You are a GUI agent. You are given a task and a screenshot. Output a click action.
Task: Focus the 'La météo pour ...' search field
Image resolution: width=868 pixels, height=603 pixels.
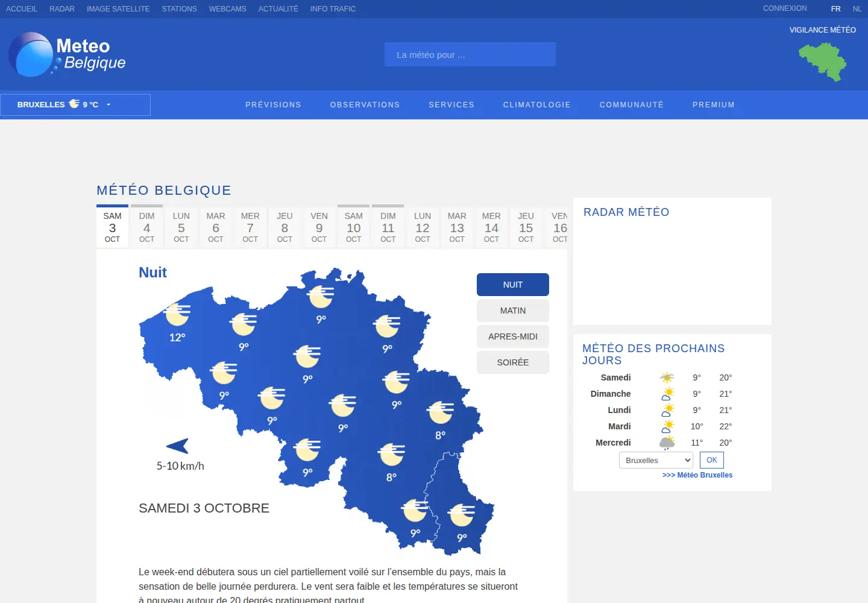[x=470, y=54]
